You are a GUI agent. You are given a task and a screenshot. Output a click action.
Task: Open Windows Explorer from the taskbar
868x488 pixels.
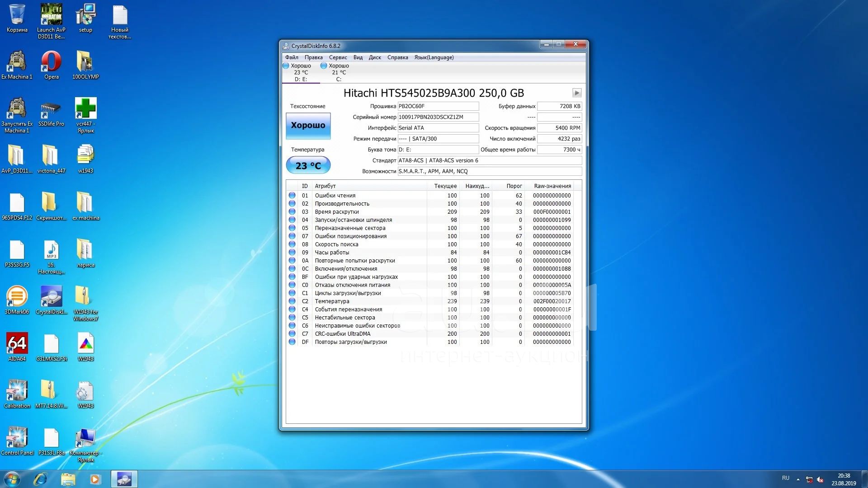68,479
